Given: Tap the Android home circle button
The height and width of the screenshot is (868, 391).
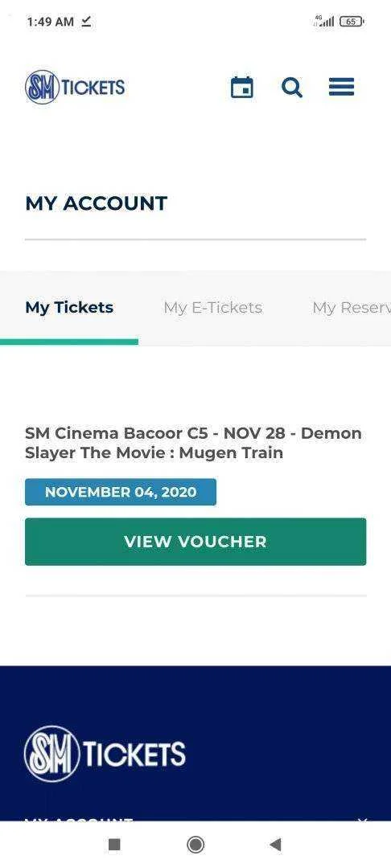Looking at the screenshot, I should [195, 844].
